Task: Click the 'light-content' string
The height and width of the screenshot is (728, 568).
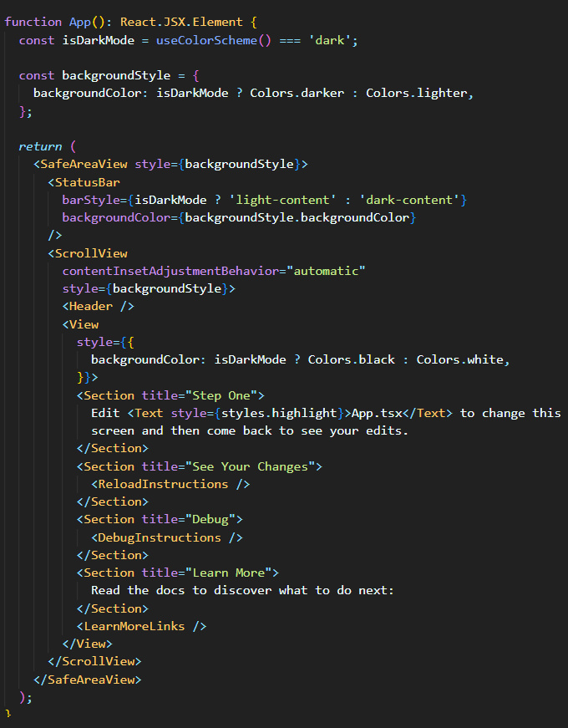Action: coord(282,200)
